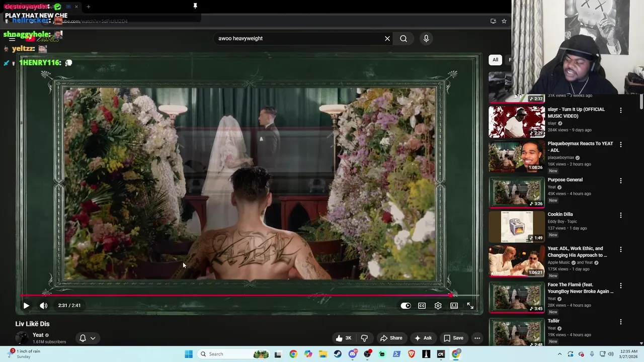644x362 pixels.
Task: Select the 'All' filter chip
Action: pos(495,59)
